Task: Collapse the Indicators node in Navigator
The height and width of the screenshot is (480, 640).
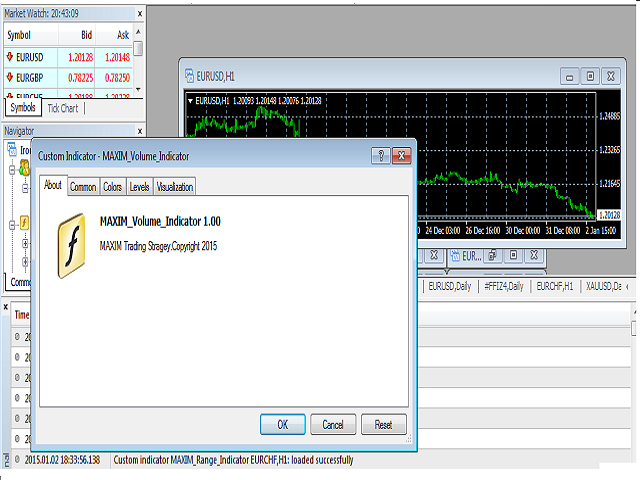Action: click(12, 224)
